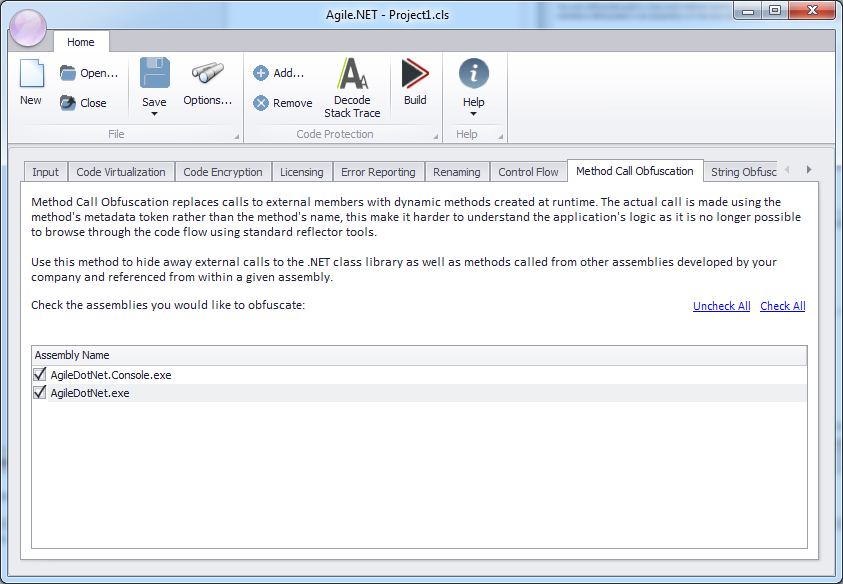
Task: Toggle the AgileDotNet.Console.exe obfuscation checkbox
Action: coord(38,374)
